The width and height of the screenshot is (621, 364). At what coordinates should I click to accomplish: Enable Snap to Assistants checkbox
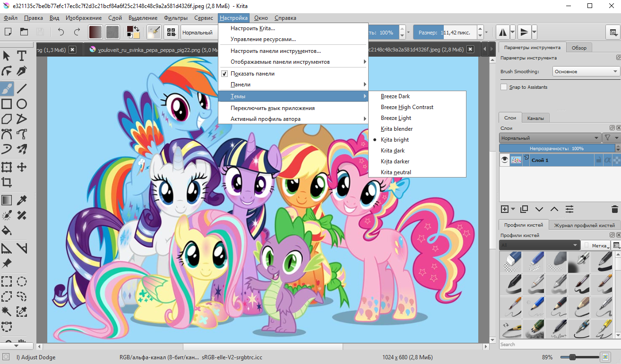(504, 87)
